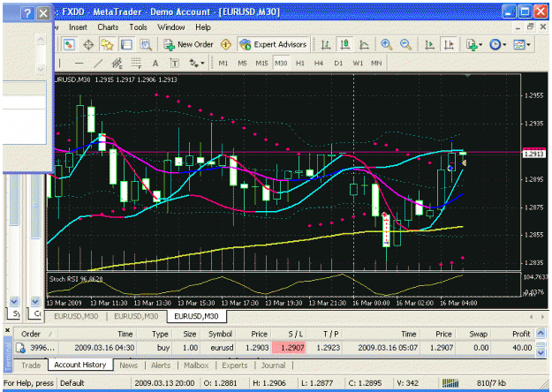Select the trendline drawing tool
Viewport: 552px width, 392px height.
[x=98, y=64]
